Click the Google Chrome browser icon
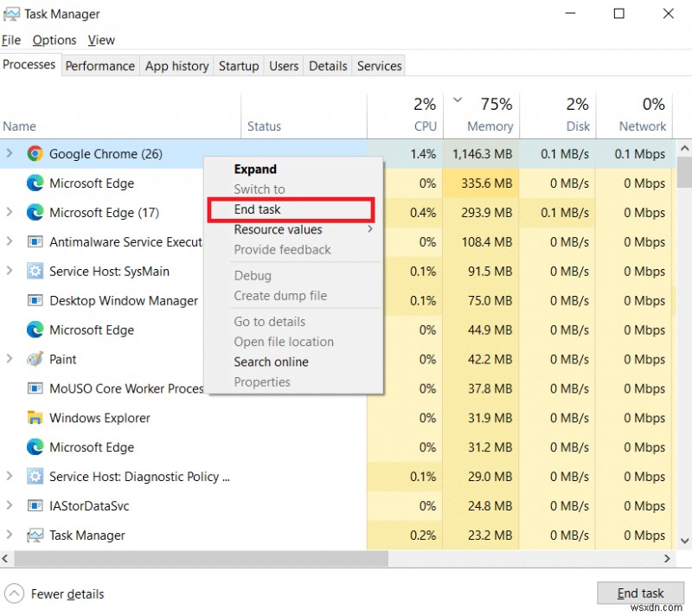Viewport: 692px width, 616px height. coord(34,153)
